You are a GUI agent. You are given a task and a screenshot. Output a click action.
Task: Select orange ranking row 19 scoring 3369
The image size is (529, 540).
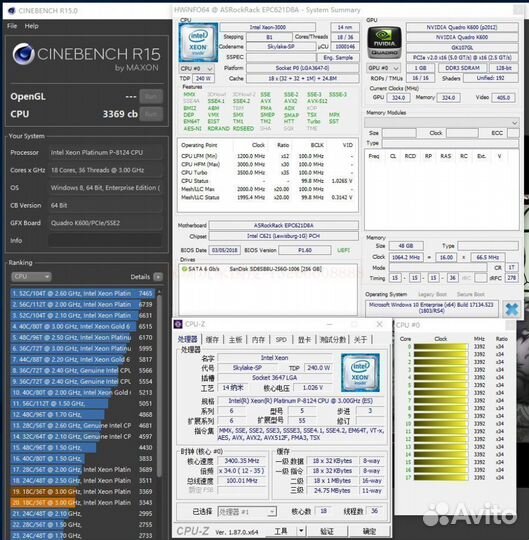(x=83, y=491)
